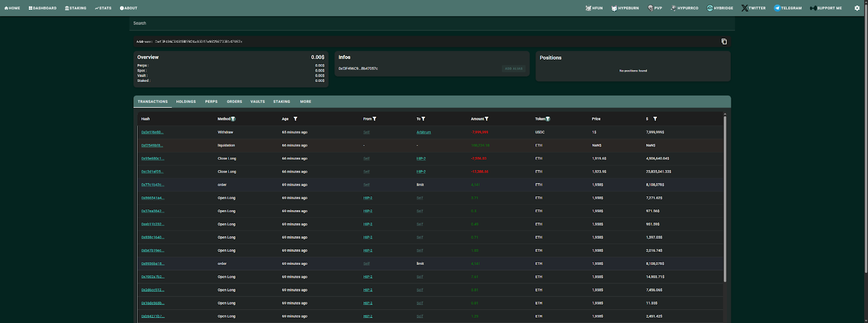The height and width of the screenshot is (323, 868).
Task: Open the Arbitrum destination link
Action: coord(424,132)
